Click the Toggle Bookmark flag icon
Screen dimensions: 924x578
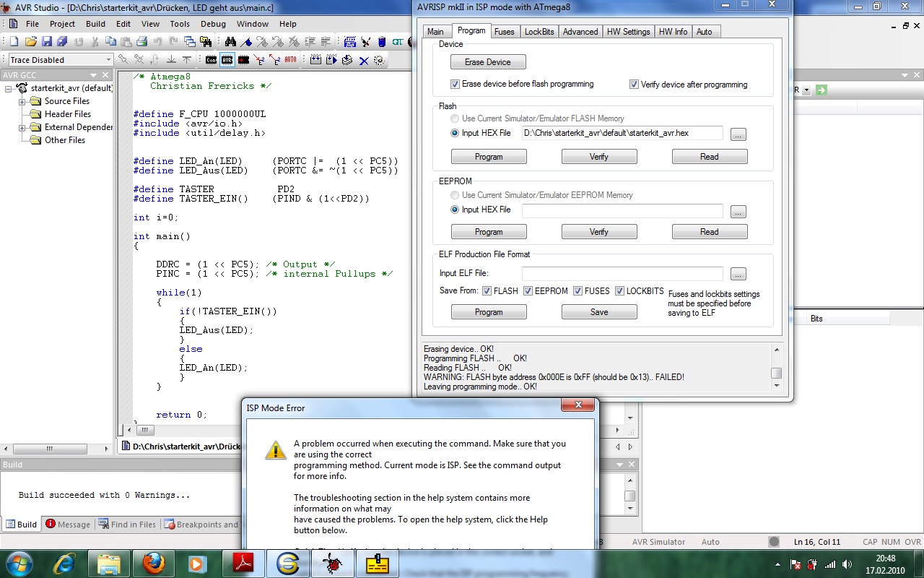[x=246, y=42]
